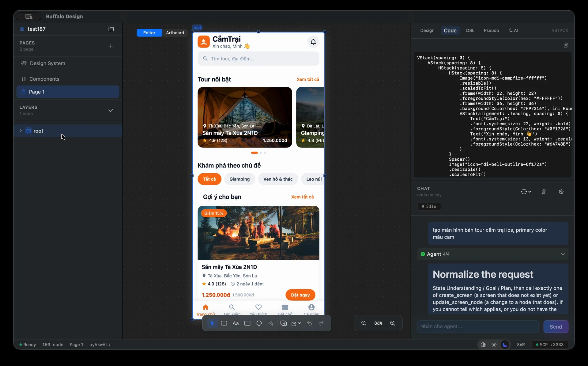Switch canvas to Artboard mode
The image size is (588, 366).
click(175, 33)
